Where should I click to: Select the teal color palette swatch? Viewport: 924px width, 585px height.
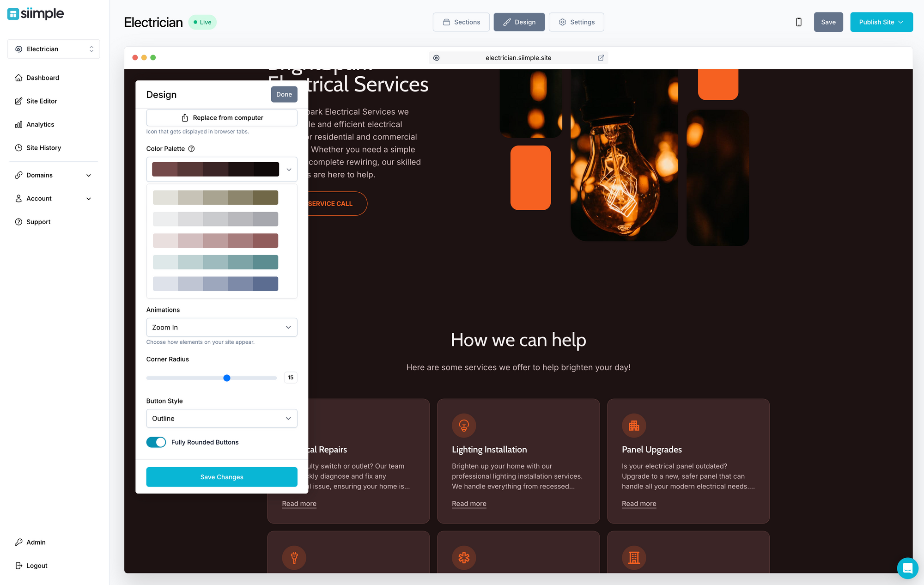click(x=215, y=262)
